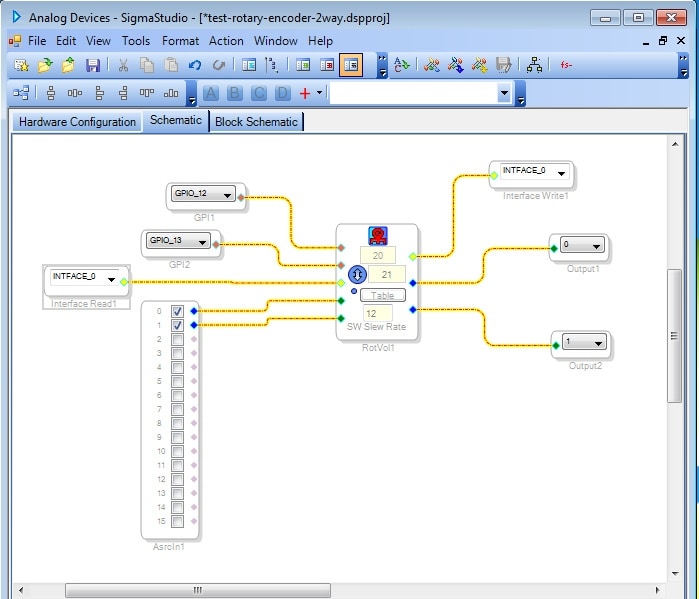Click the vertical scrollbar thumb
Screen dimensions: 699x599
pyautogui.click(x=674, y=336)
